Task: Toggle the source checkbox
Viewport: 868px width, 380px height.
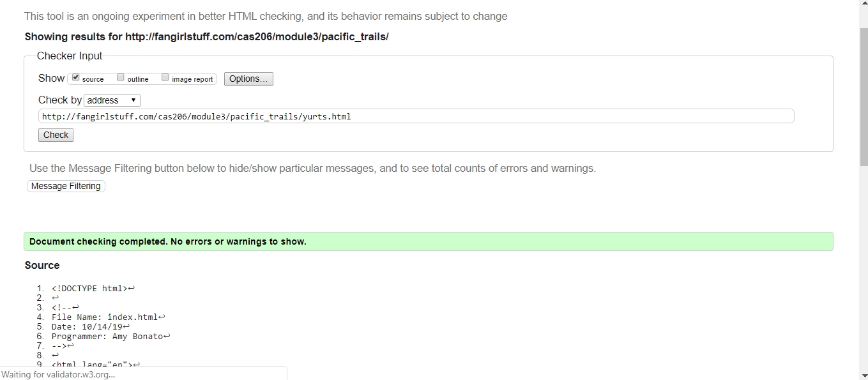Action: pyautogui.click(x=76, y=78)
